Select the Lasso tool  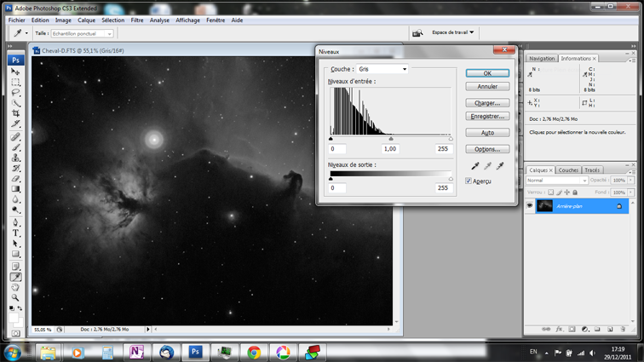coord(15,93)
